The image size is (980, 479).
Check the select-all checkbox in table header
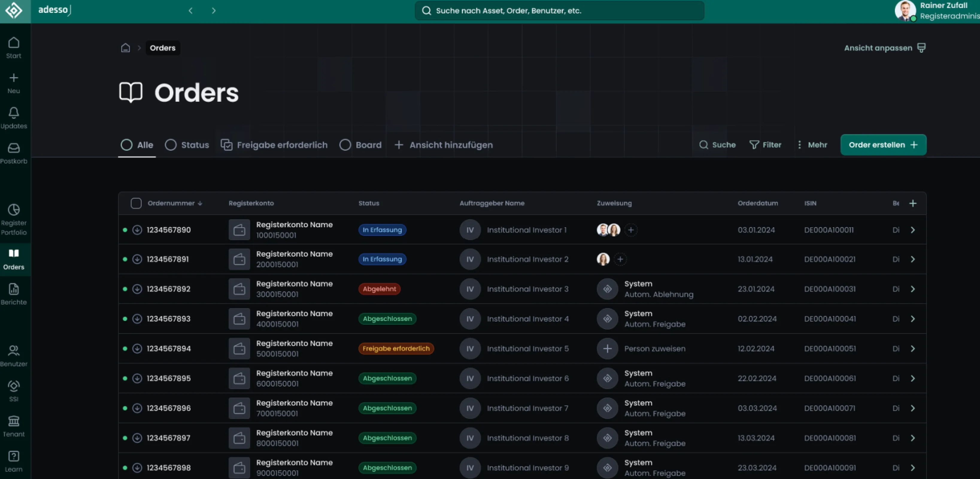(x=136, y=203)
